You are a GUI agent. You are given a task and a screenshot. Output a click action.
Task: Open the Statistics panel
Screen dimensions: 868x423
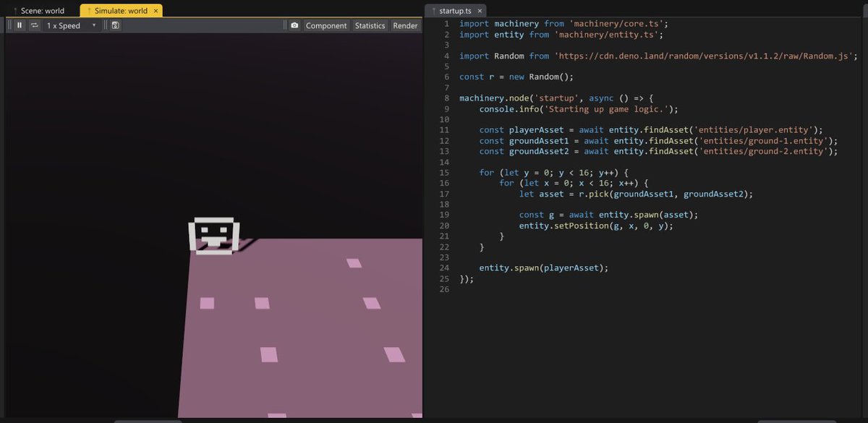pyautogui.click(x=370, y=25)
